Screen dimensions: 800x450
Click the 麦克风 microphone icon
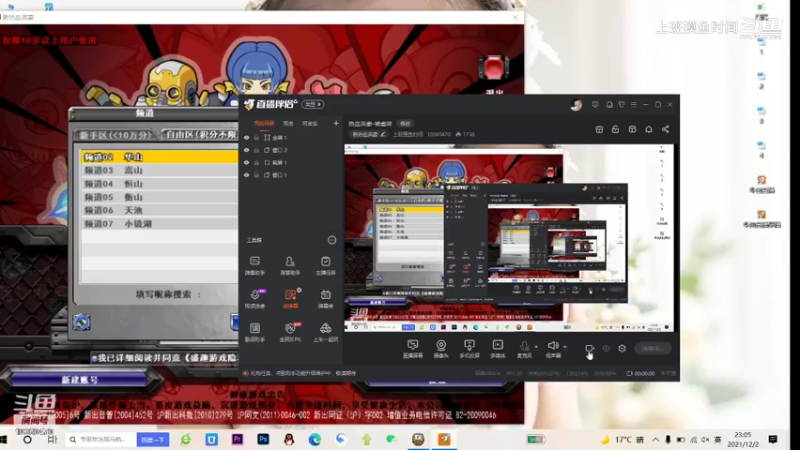tap(524, 346)
